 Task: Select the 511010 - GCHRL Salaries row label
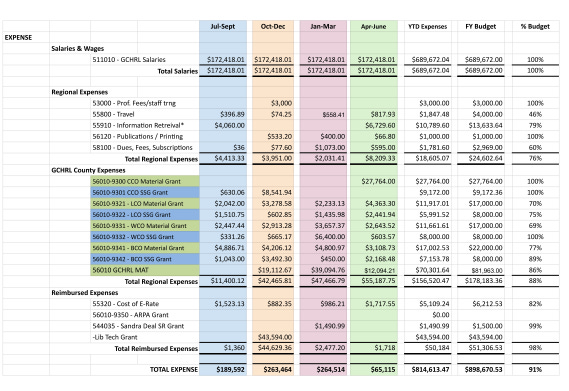click(129, 60)
